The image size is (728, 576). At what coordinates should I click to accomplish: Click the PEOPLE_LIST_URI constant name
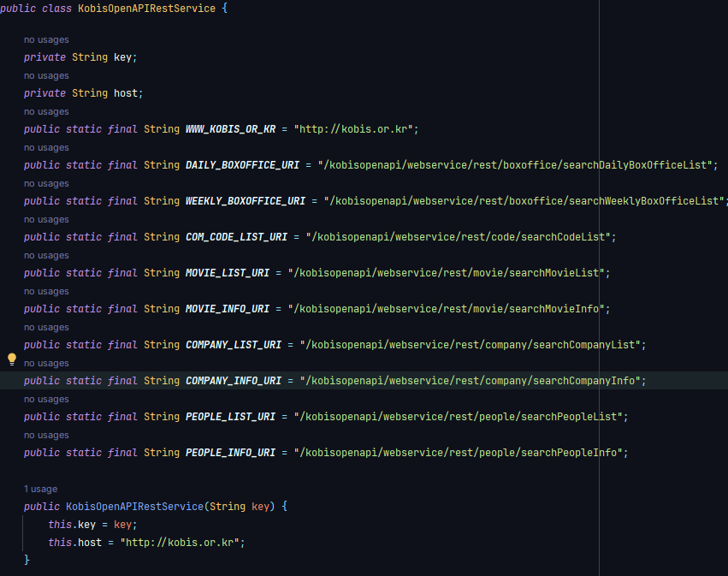coord(231,417)
